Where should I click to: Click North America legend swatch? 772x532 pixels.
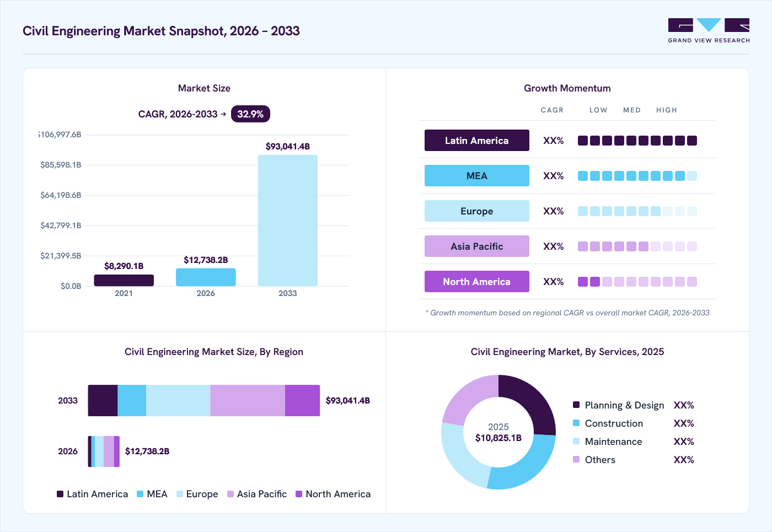pyautogui.click(x=299, y=494)
